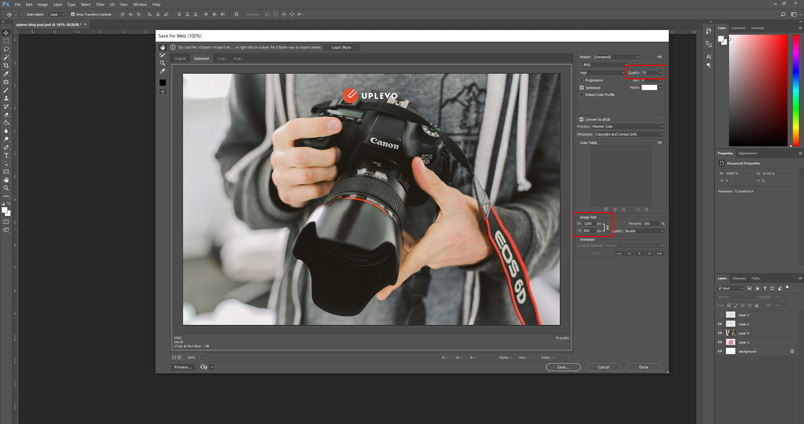
Task: Click the Photoshop Ps logo icon
Action: pos(6,4)
